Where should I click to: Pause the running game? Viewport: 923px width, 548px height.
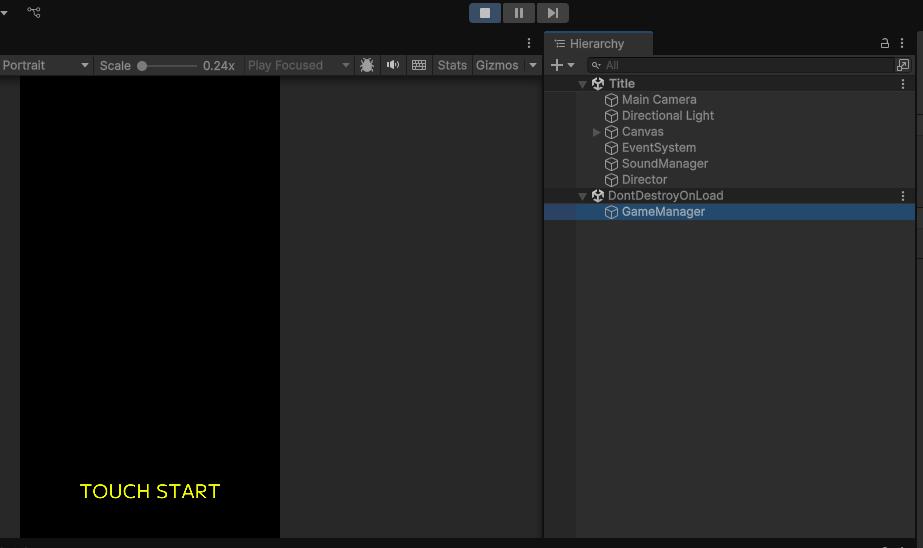[x=519, y=13]
